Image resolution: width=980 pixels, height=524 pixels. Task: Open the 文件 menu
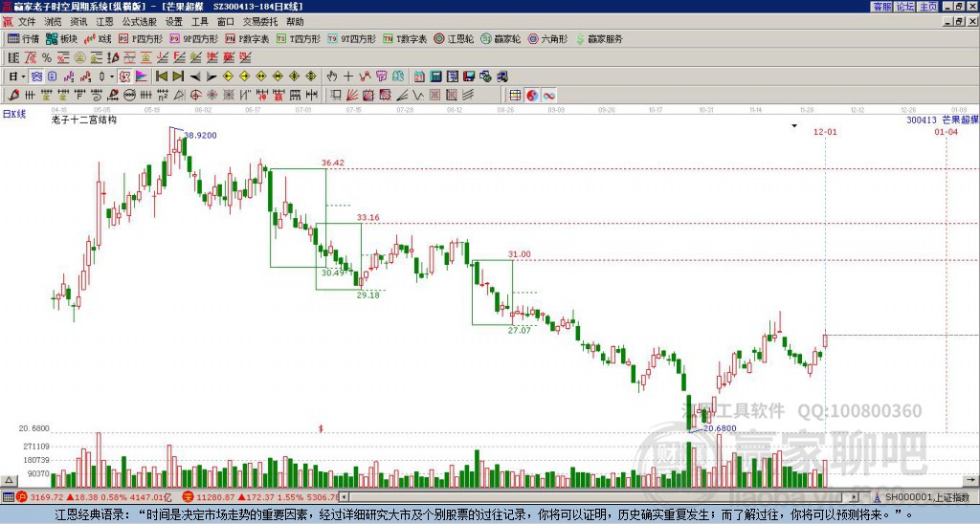pos(27,22)
